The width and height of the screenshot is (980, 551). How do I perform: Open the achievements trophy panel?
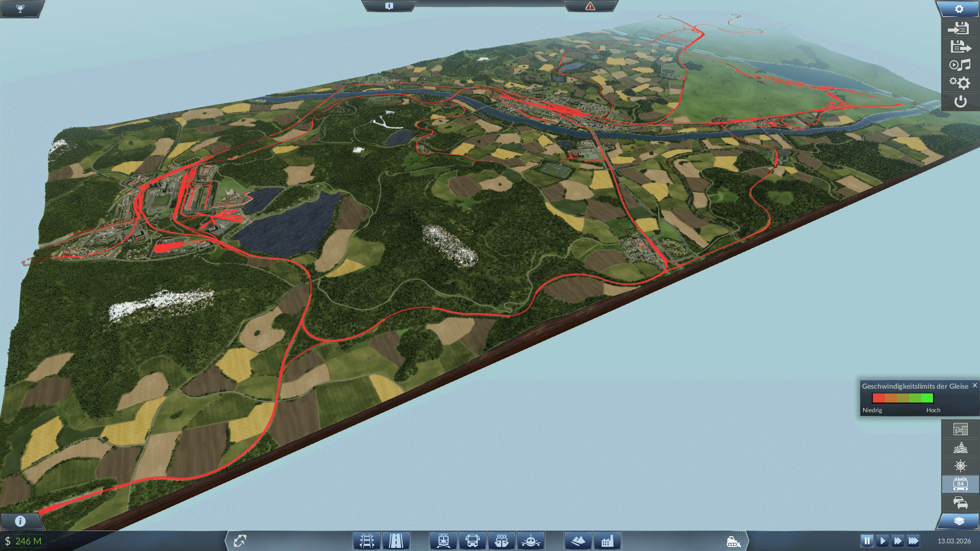pyautogui.click(x=20, y=9)
